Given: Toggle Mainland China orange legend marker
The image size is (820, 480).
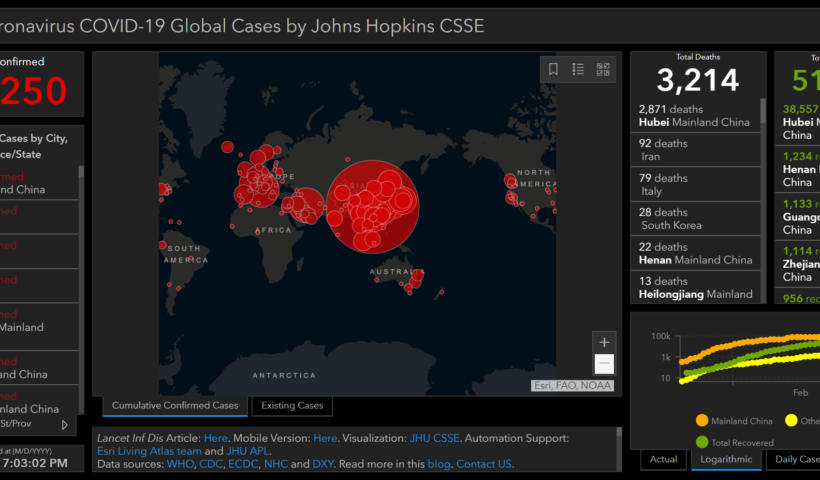Looking at the screenshot, I should pos(701,421).
